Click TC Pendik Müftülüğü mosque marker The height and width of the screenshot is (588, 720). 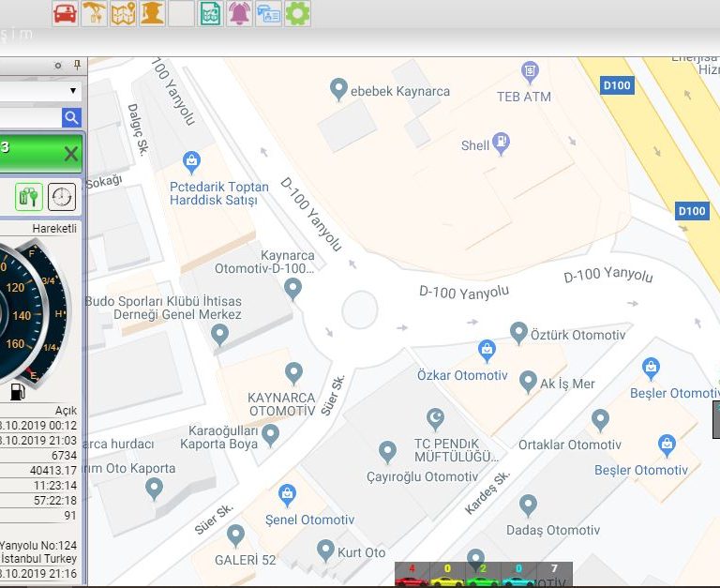(x=435, y=419)
